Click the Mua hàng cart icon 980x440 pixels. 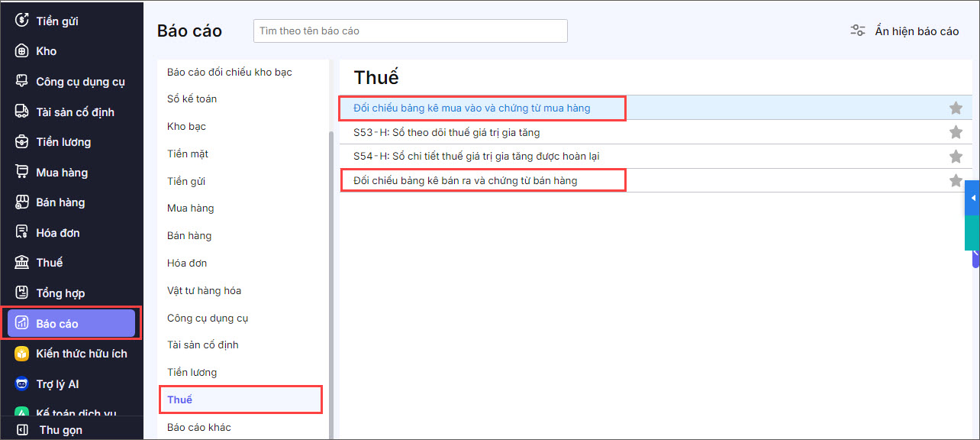pos(22,172)
